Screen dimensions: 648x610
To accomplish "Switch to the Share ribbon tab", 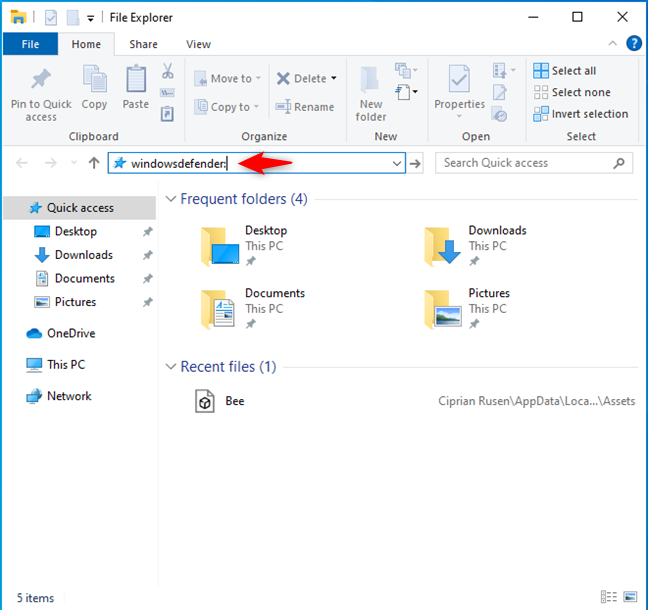I will tap(143, 44).
